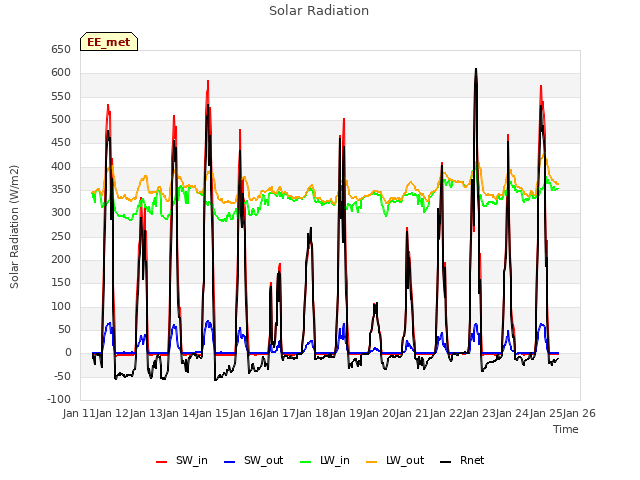The width and height of the screenshot is (640, 480).
Task: Toggle the LW_in legend entry
Action: (325, 460)
